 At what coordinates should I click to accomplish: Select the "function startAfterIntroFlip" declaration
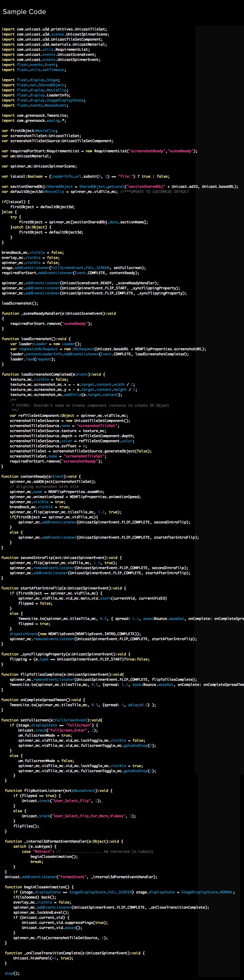[x=64, y=588]
